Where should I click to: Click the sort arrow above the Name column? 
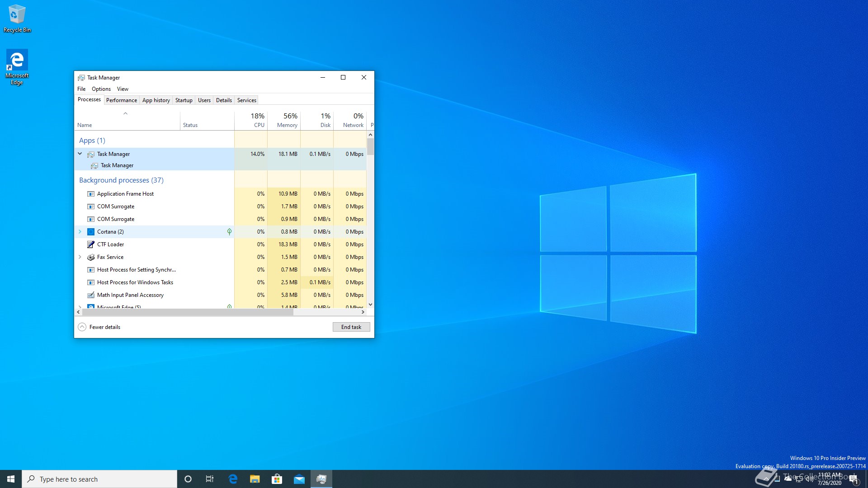[126, 113]
